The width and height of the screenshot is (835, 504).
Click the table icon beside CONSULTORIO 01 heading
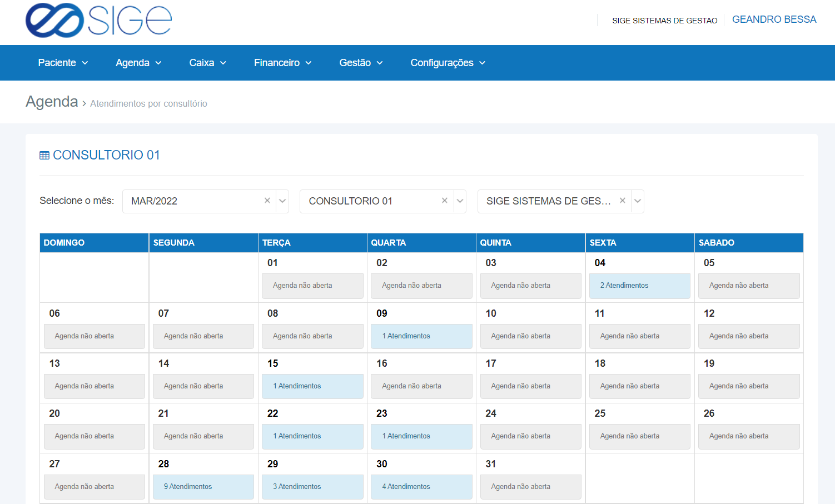(44, 156)
